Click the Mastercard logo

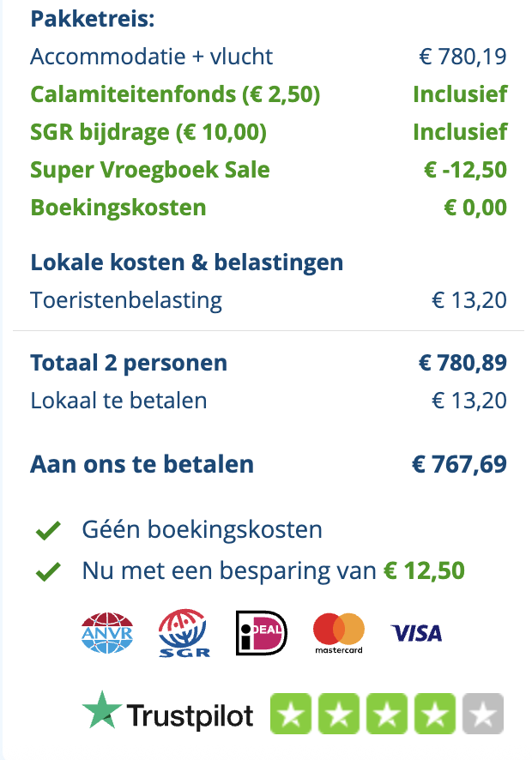(338, 634)
